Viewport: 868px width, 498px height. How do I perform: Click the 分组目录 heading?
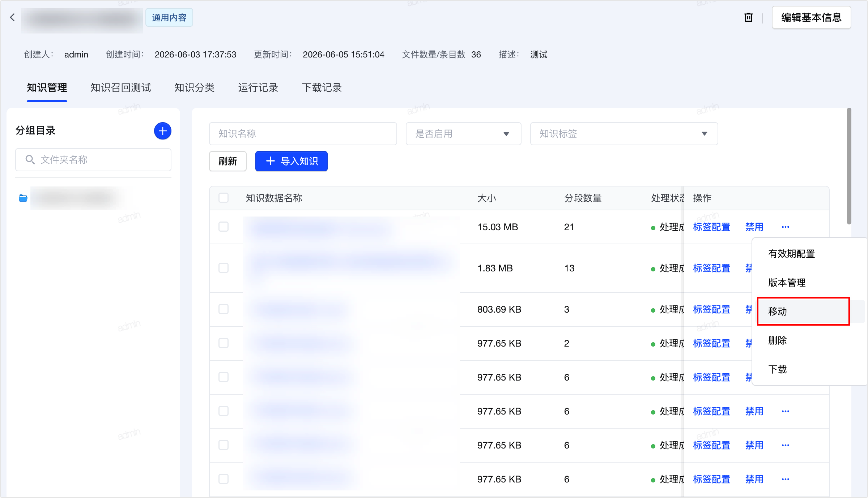coord(35,130)
